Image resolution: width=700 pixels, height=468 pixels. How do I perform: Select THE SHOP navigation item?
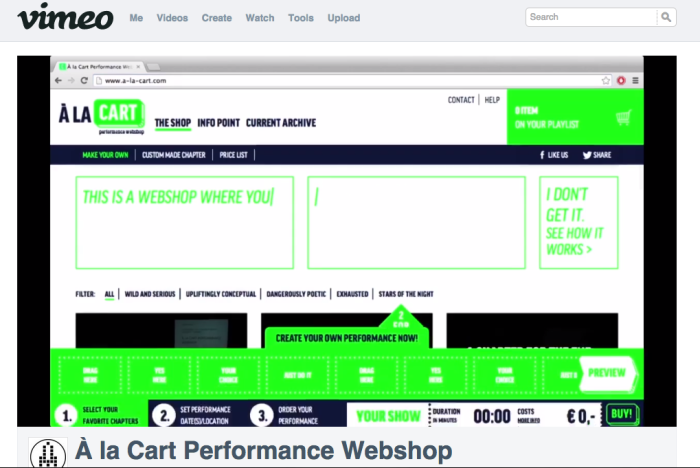point(173,123)
